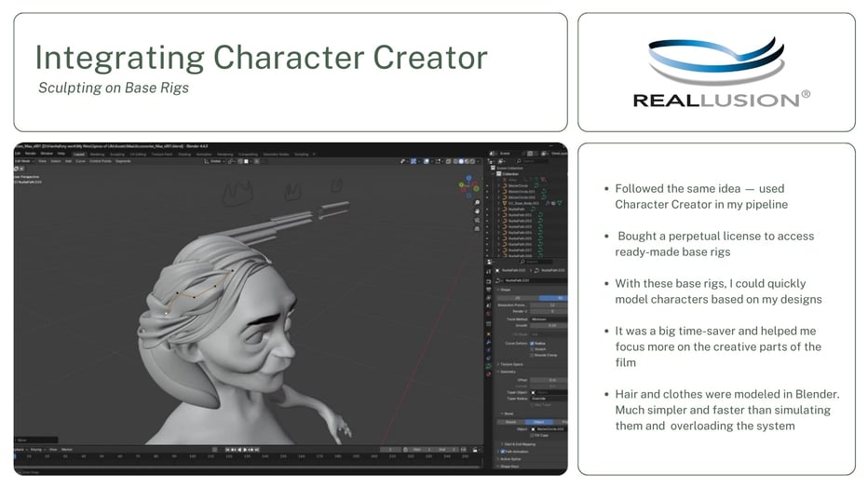Viewport: 868px width, 488px height.
Task: Expand the Active Spline panel
Action: [510, 459]
